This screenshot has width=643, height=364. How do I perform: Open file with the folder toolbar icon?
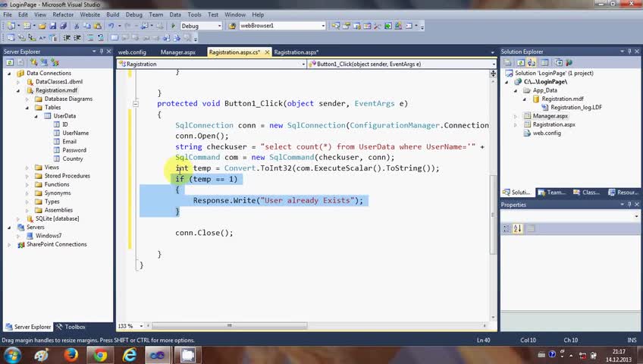click(x=42, y=26)
